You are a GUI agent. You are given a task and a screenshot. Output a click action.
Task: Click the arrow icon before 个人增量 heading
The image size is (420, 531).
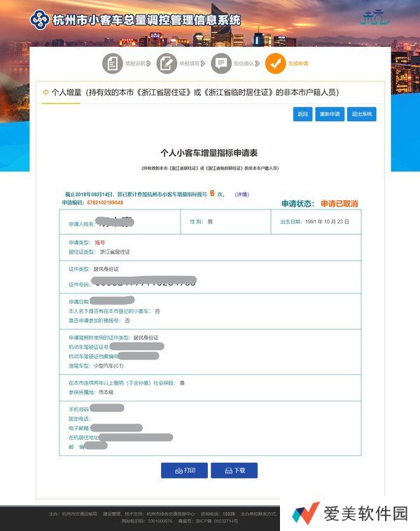pos(45,92)
